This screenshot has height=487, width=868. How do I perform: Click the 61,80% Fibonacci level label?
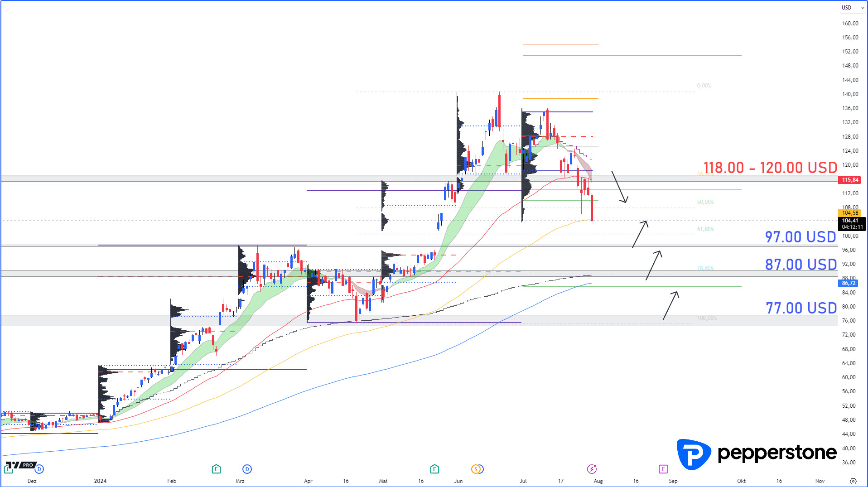tap(705, 229)
